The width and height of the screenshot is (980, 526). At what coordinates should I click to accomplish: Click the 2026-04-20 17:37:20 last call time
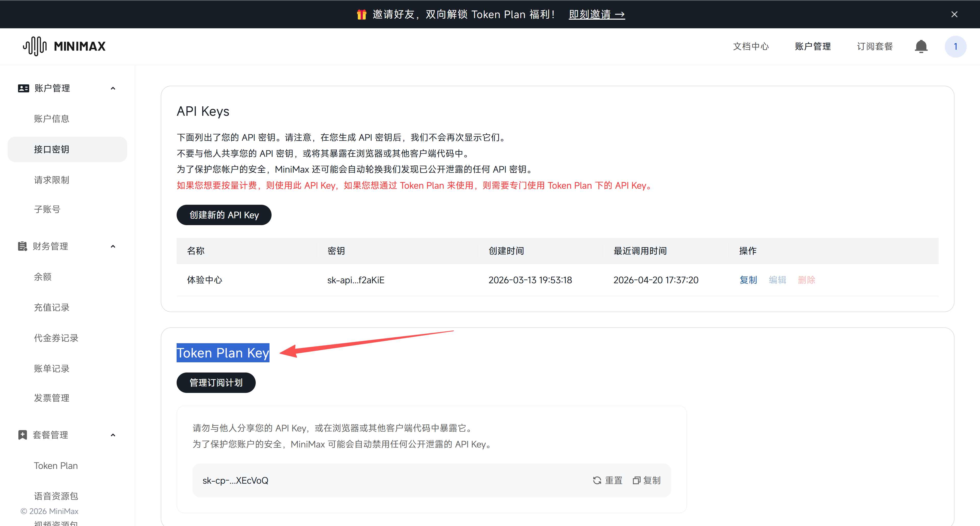(x=656, y=280)
